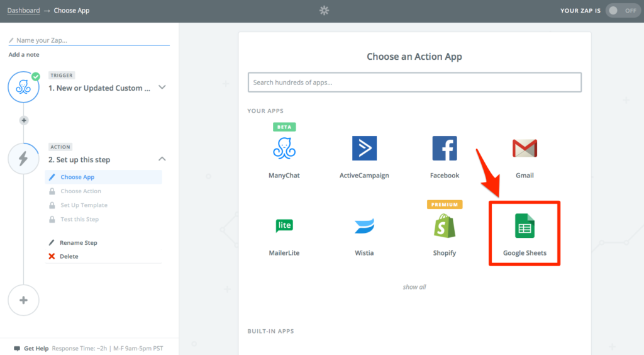Choose the MailerLite app icon

pyautogui.click(x=284, y=225)
